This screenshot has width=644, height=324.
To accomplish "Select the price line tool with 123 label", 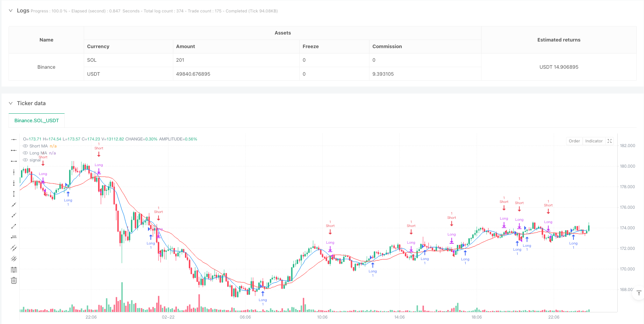I will [x=14, y=237].
